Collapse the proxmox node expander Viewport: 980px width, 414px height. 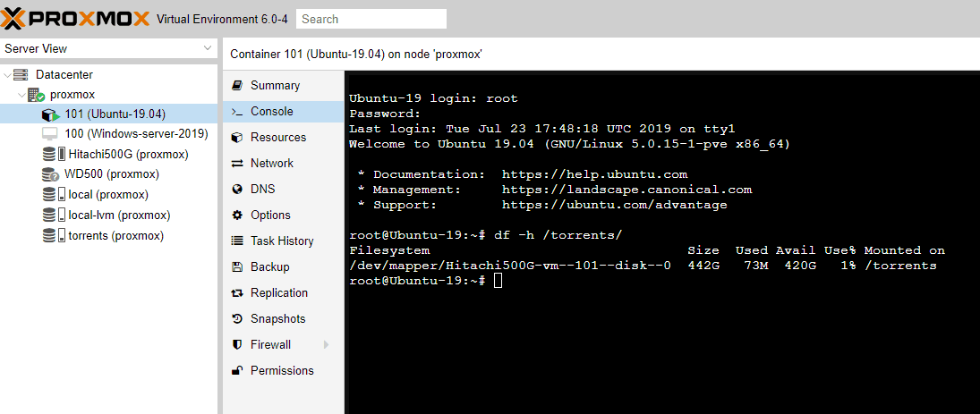(21, 95)
